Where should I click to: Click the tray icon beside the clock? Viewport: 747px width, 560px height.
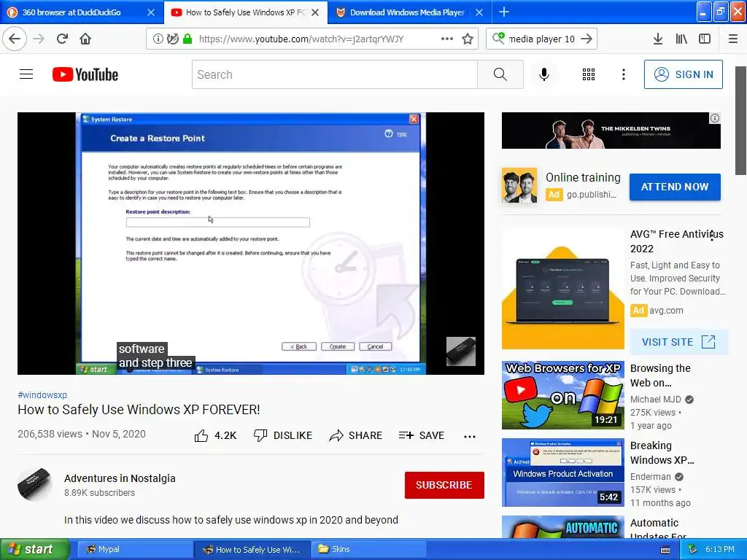693,549
